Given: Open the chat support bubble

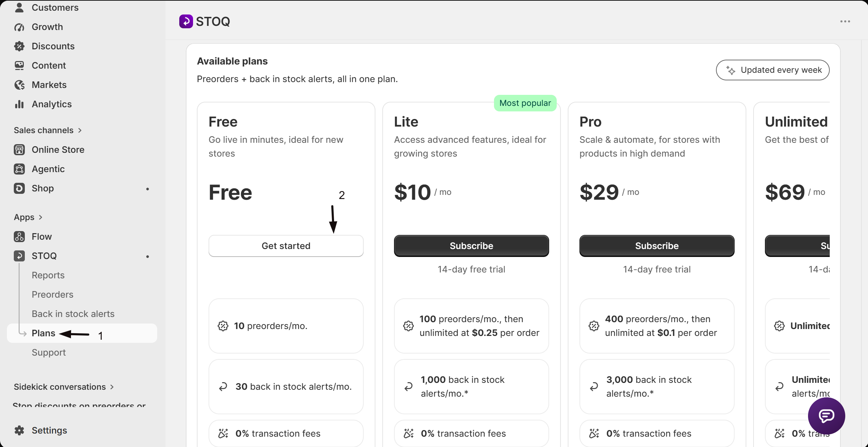Looking at the screenshot, I should pyautogui.click(x=827, y=416).
